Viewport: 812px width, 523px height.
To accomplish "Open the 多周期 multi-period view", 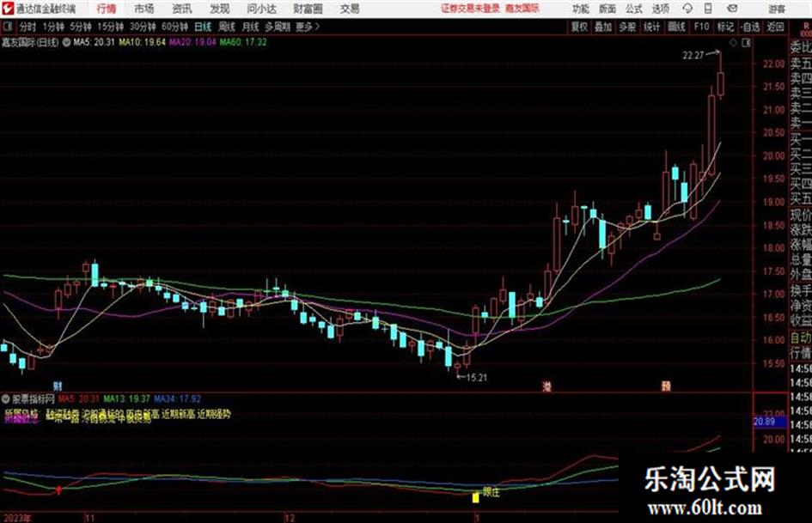I will pos(278,27).
